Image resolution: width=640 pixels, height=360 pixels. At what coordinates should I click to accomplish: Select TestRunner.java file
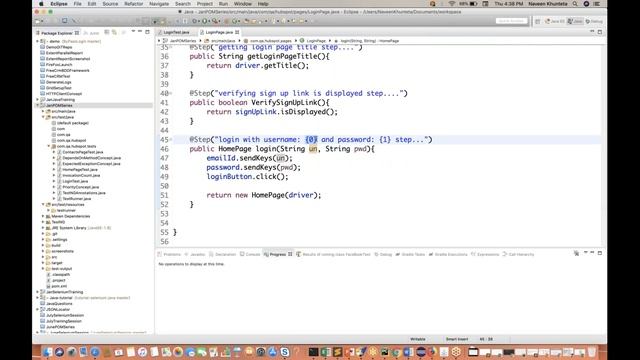(x=77, y=199)
